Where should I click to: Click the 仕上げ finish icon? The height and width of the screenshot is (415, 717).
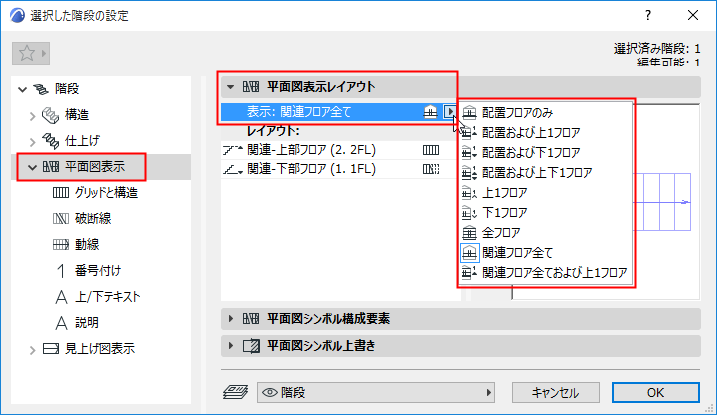[x=50, y=141]
